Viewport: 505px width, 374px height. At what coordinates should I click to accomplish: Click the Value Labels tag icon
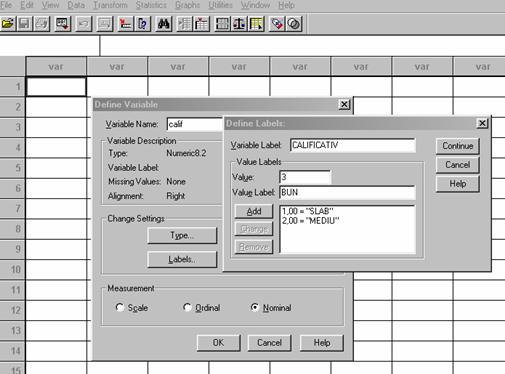[x=276, y=24]
